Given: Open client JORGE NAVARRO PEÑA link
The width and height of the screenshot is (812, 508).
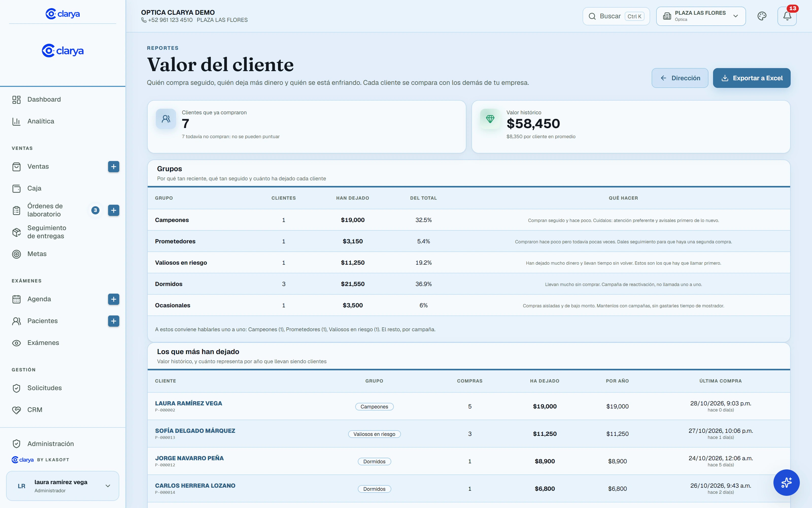Looking at the screenshot, I should [189, 458].
